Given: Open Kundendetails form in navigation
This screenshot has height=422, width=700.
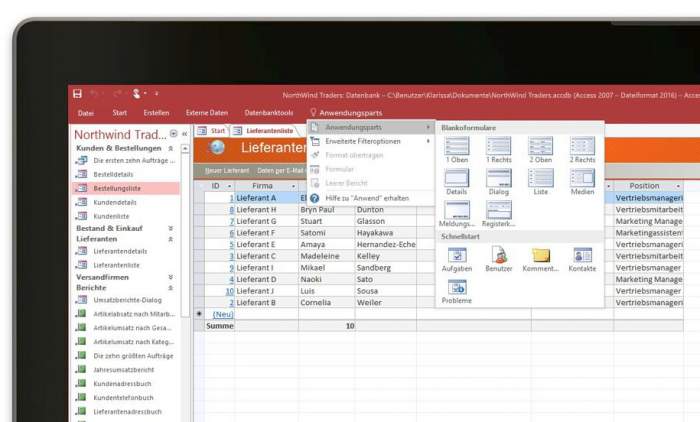Looking at the screenshot, I should click(x=115, y=202).
